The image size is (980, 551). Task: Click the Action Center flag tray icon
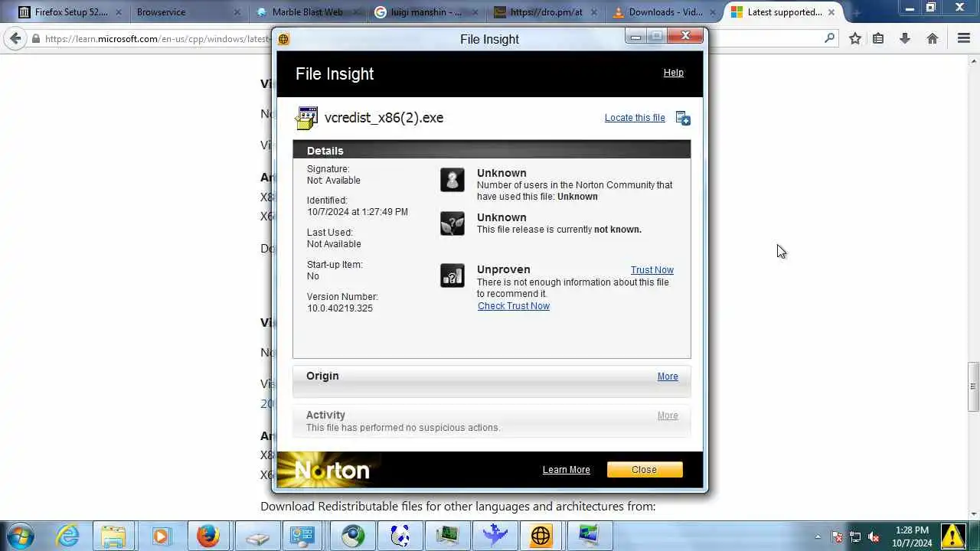click(x=837, y=536)
